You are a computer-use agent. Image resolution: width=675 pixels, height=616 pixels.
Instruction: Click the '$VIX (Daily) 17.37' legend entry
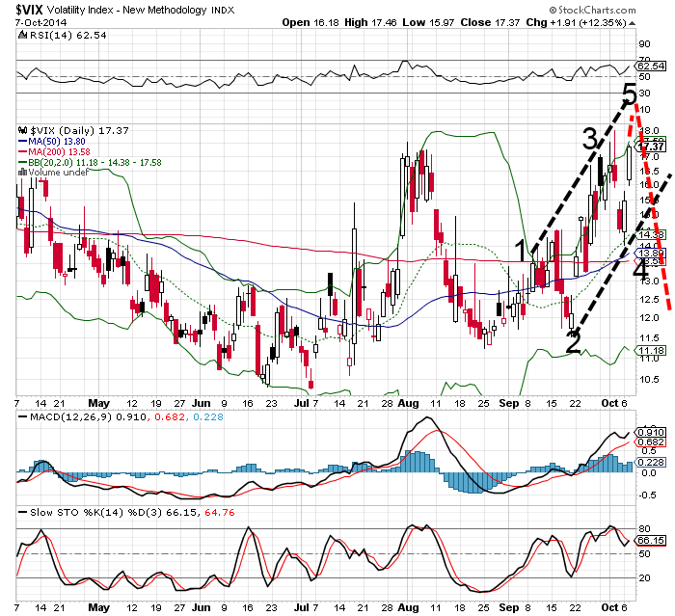[x=80, y=130]
